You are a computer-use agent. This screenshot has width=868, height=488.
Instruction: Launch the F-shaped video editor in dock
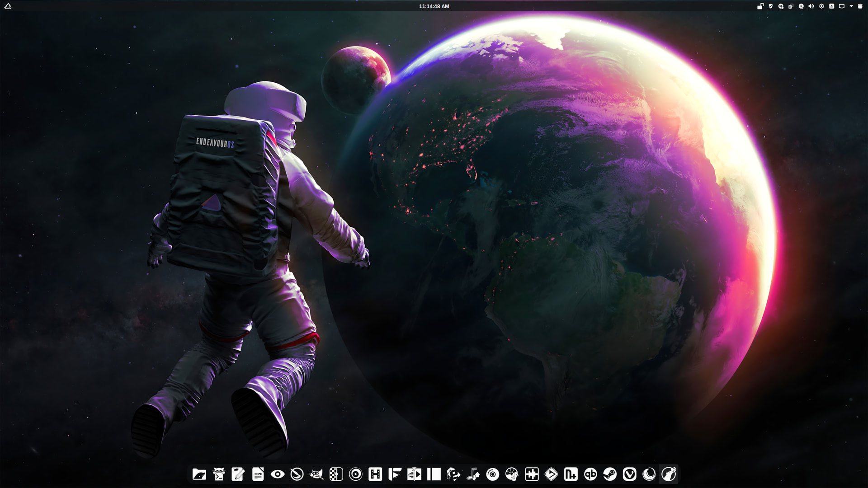point(395,474)
